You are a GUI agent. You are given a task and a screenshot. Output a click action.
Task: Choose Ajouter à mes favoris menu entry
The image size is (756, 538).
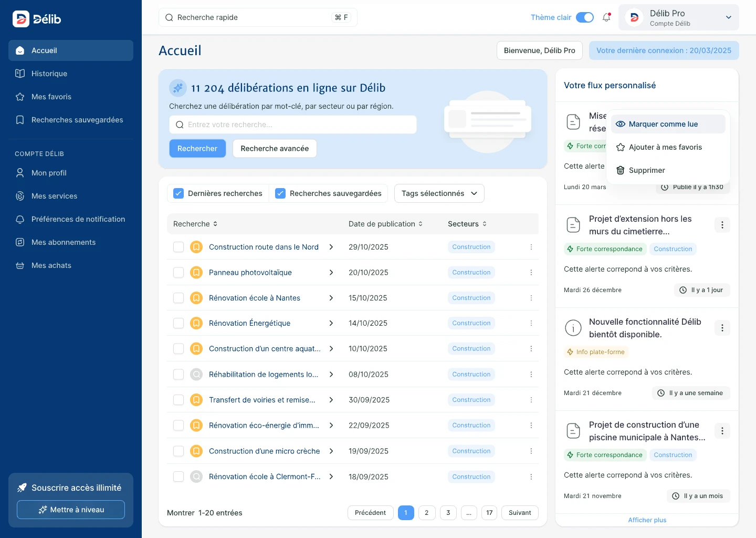click(x=668, y=147)
